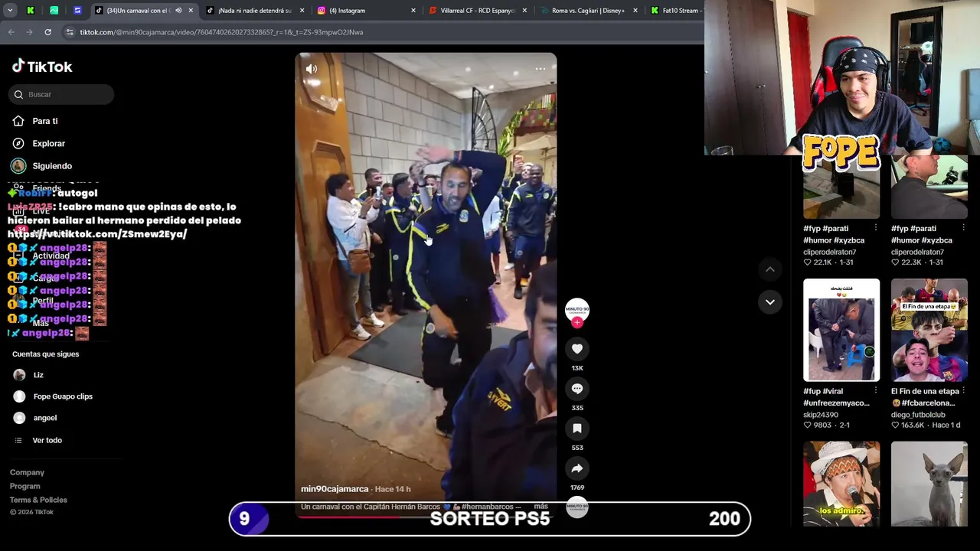Switch to the Fat10 Stream tab
The image size is (980, 551).
675,11
